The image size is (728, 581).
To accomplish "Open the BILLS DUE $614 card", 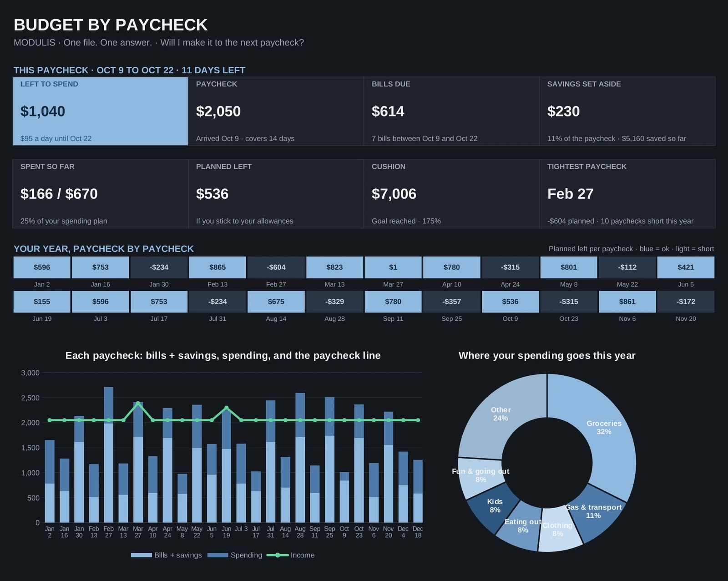I will (x=452, y=111).
